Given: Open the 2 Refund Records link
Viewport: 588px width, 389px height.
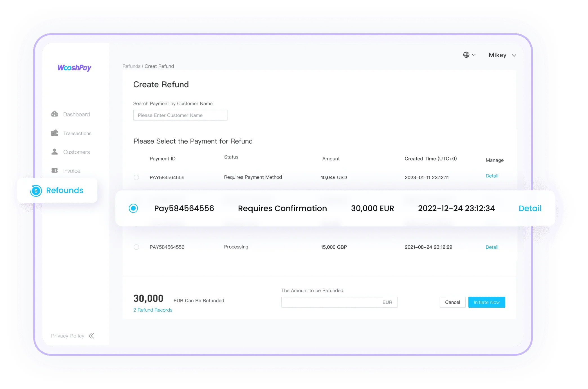Looking at the screenshot, I should [153, 310].
